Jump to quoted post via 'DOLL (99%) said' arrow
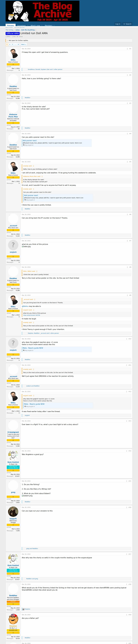Image resolution: width=138 pixels, height=644 pixels. click(37, 271)
